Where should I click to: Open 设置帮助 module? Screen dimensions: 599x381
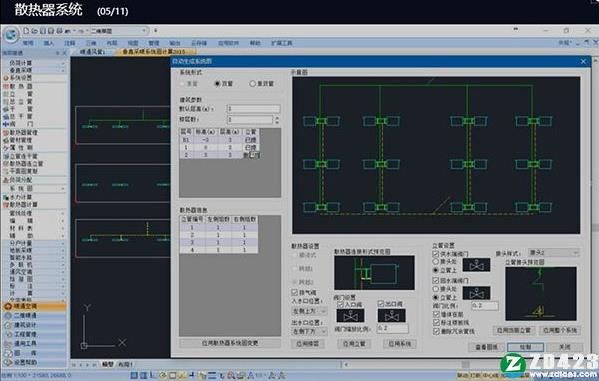(34, 362)
